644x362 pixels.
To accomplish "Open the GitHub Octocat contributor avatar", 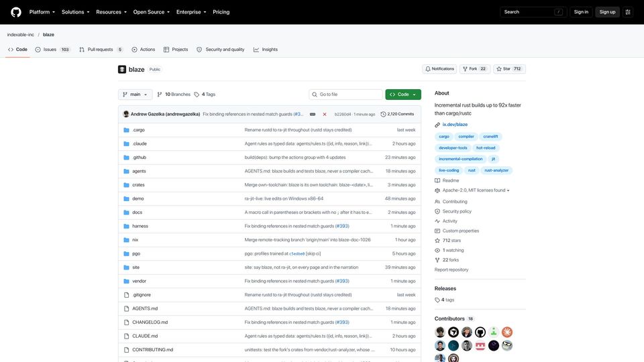I will [x=480, y=332].
